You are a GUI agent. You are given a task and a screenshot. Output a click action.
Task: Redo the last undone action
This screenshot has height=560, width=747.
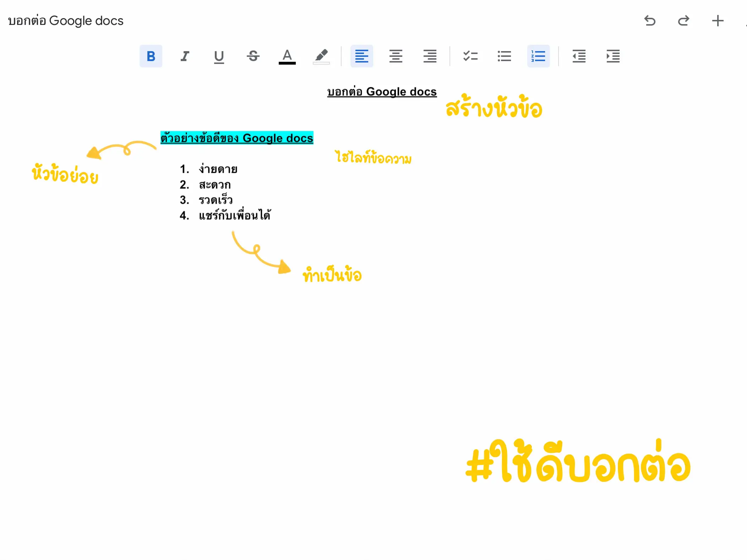(x=683, y=21)
